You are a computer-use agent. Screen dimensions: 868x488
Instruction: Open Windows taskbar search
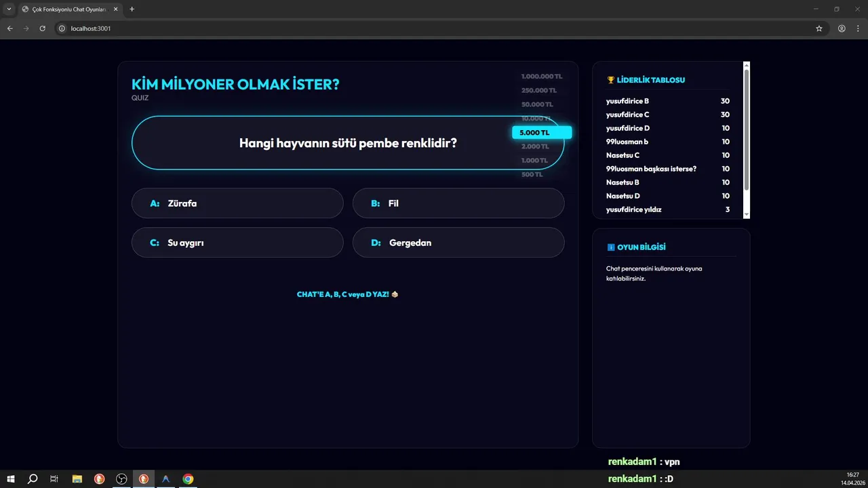pos(33,479)
